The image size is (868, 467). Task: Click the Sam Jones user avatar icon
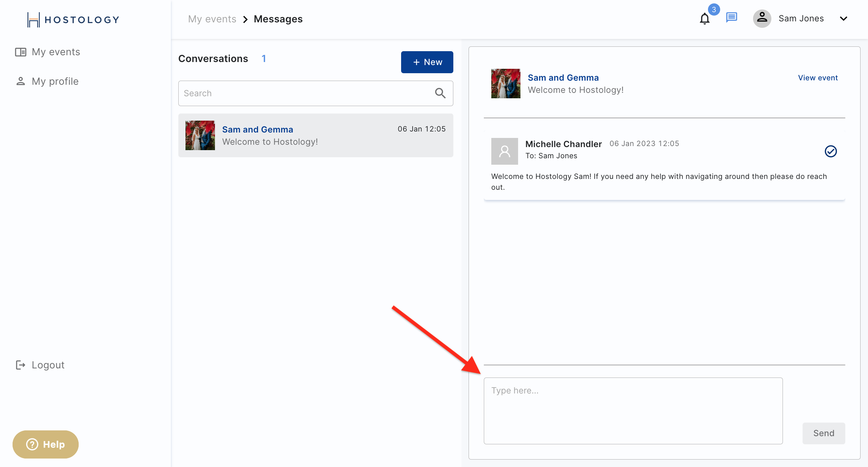[x=762, y=18]
